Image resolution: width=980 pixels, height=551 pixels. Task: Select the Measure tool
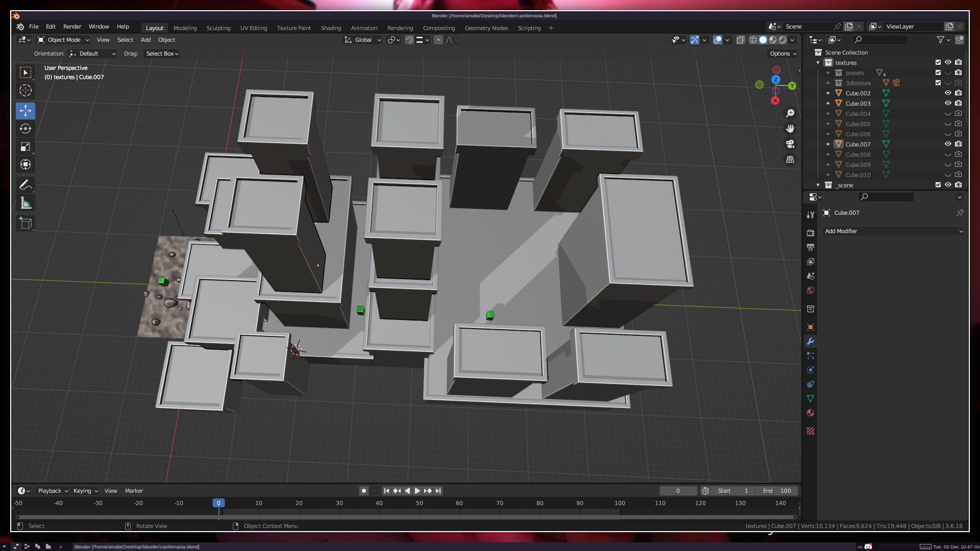pos(26,204)
